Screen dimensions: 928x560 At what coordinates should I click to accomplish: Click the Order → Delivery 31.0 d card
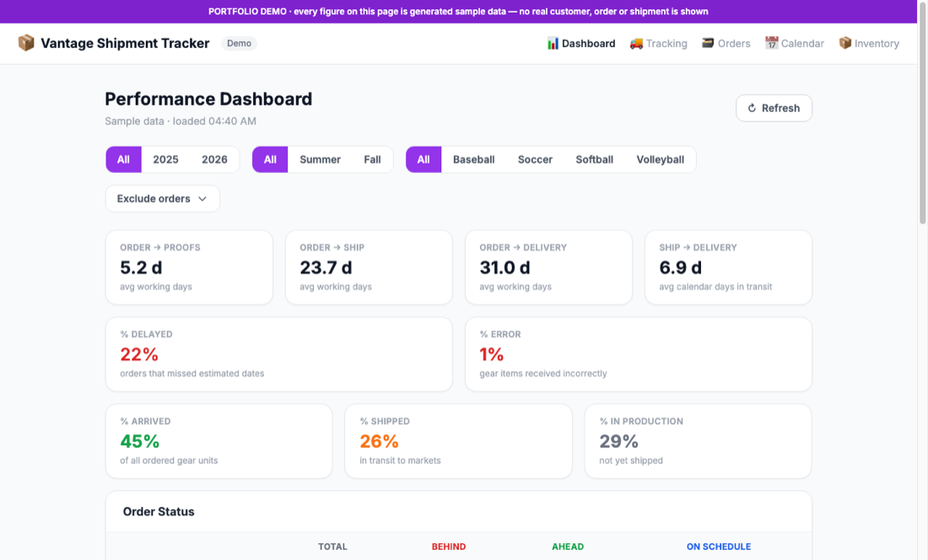(548, 267)
